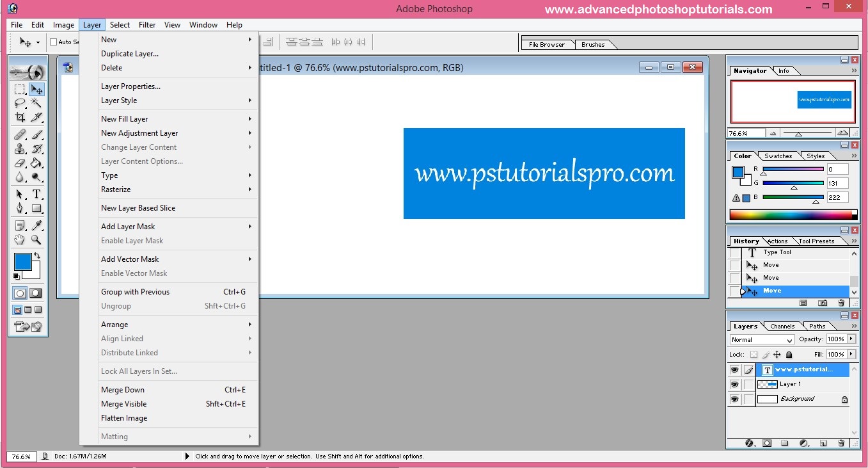Image resolution: width=868 pixels, height=468 pixels.
Task: Toggle Lock all for layer
Action: point(789,355)
